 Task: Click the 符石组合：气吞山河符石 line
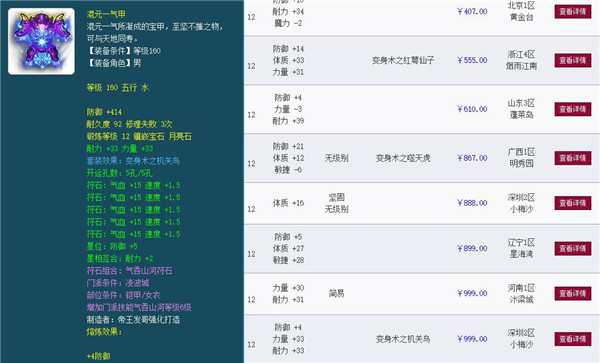pos(129,271)
